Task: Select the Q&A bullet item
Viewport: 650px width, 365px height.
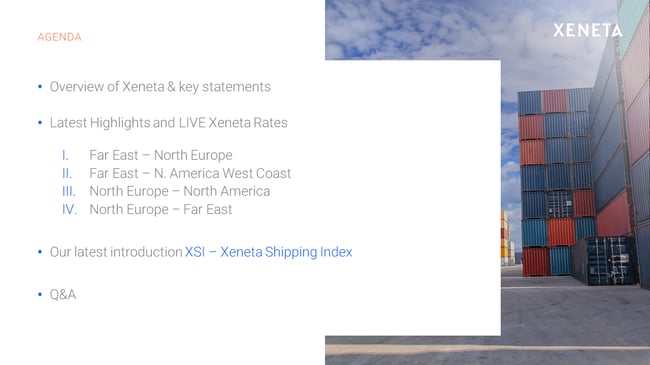Action: pyautogui.click(x=63, y=295)
